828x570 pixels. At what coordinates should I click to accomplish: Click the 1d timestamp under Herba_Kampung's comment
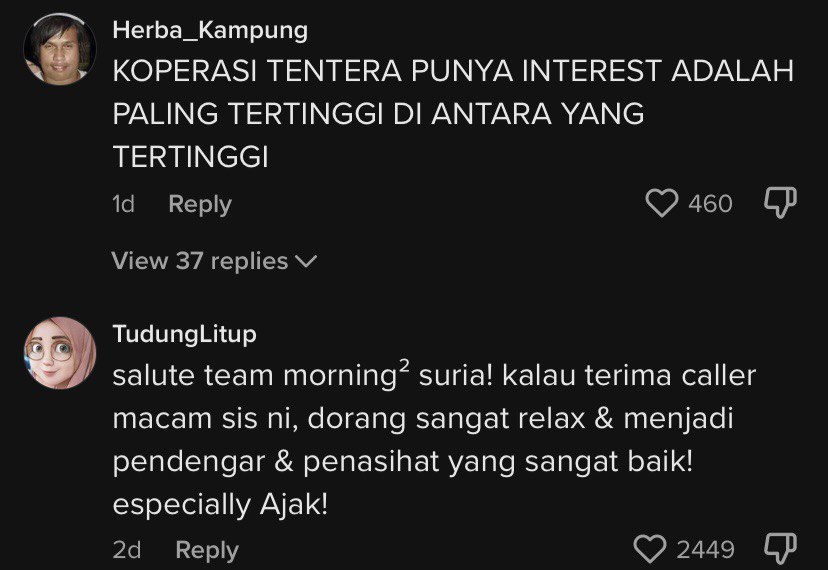pos(123,204)
